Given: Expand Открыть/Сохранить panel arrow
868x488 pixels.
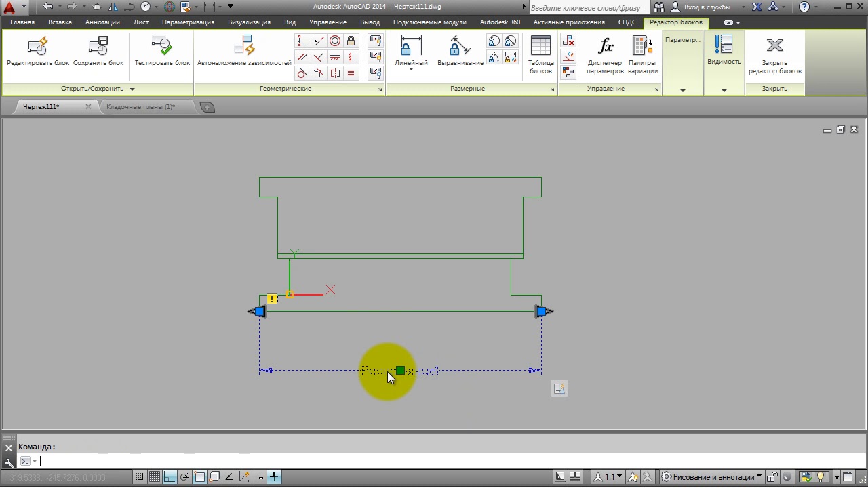Looking at the screenshot, I should pyautogui.click(x=132, y=89).
